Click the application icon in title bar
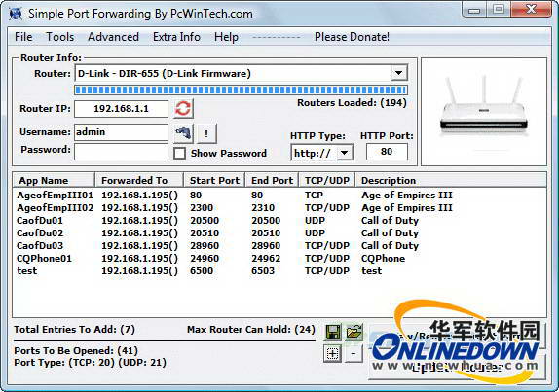The image size is (559, 392). [x=16, y=14]
